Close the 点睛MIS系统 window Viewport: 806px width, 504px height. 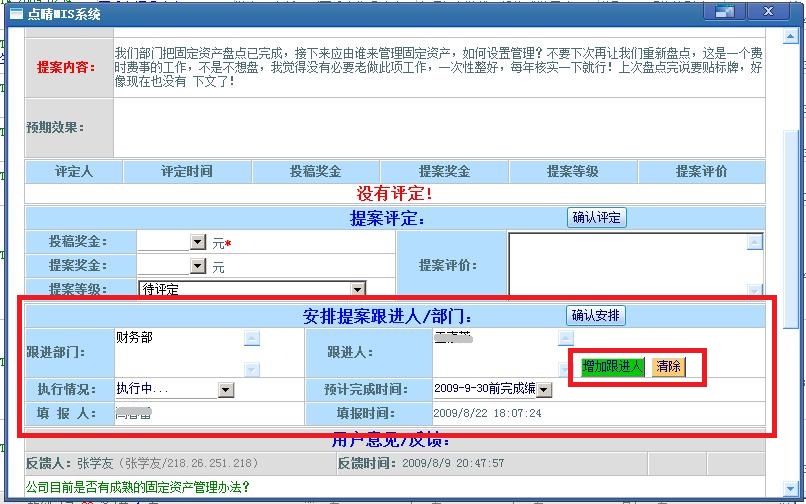click(771, 12)
